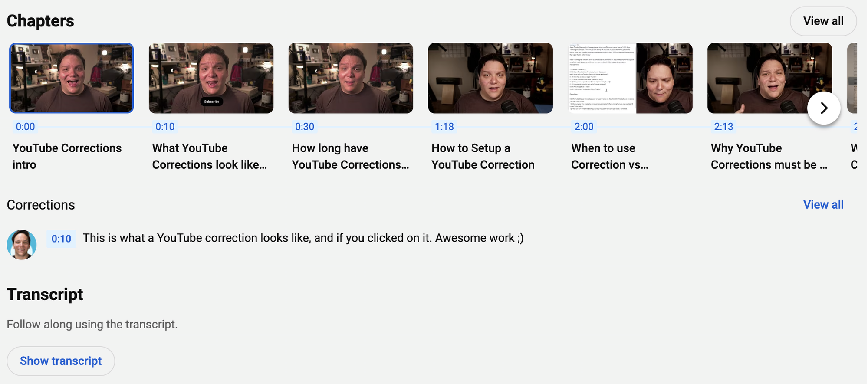Open the How to Setup a YouTube Correction thumbnail

pos(490,78)
